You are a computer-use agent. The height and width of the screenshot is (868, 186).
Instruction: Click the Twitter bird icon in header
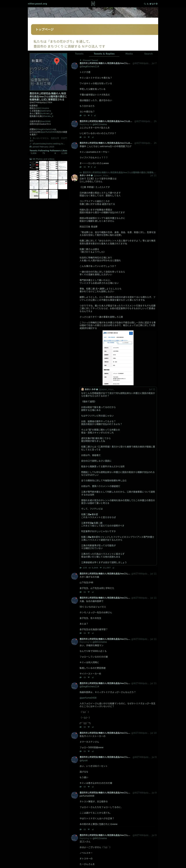[x=151, y=4]
